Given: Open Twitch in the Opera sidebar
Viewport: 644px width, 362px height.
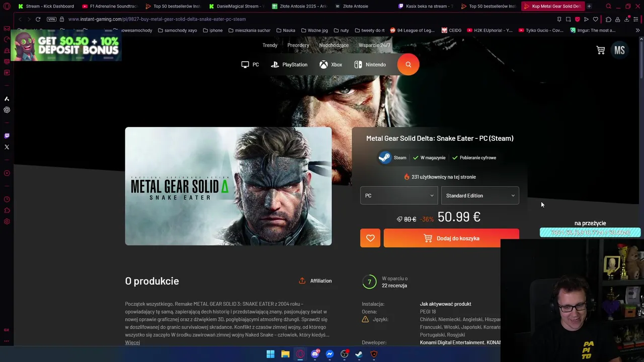Looking at the screenshot, I should (x=7, y=136).
